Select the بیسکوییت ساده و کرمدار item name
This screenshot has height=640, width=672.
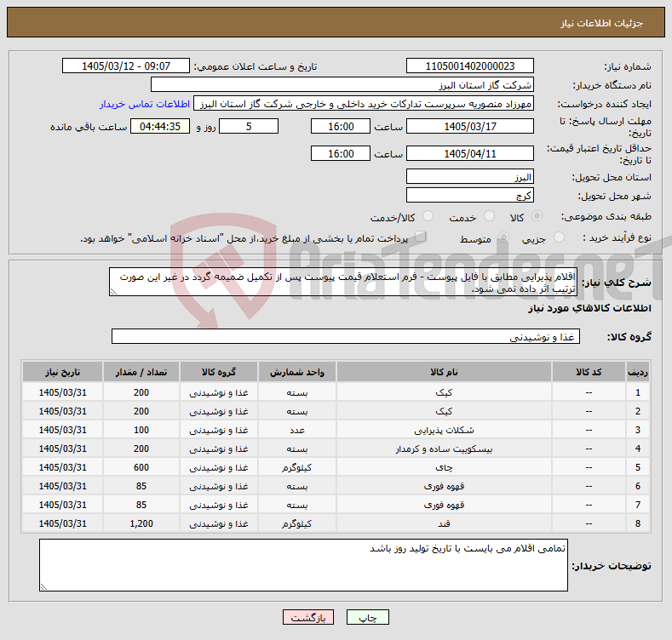pos(444,449)
